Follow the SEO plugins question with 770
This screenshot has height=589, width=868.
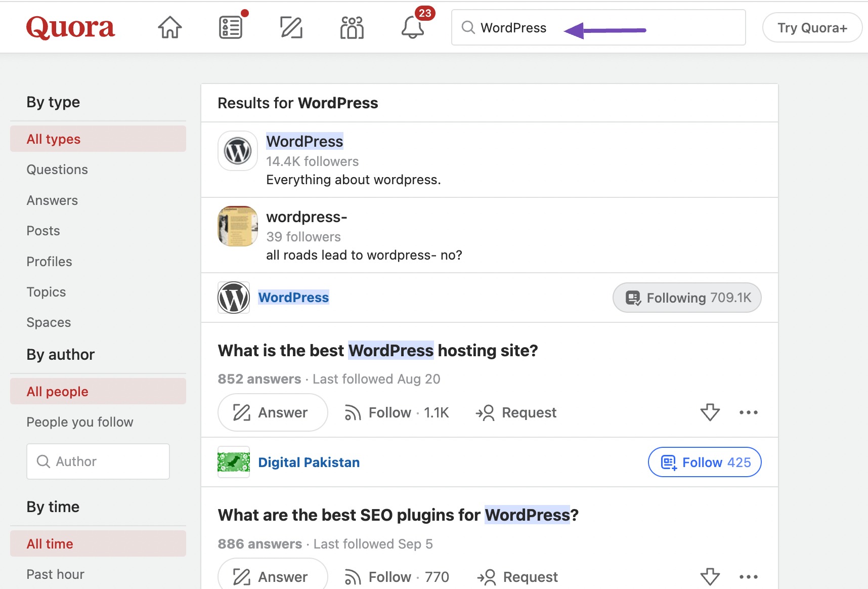[x=397, y=577]
